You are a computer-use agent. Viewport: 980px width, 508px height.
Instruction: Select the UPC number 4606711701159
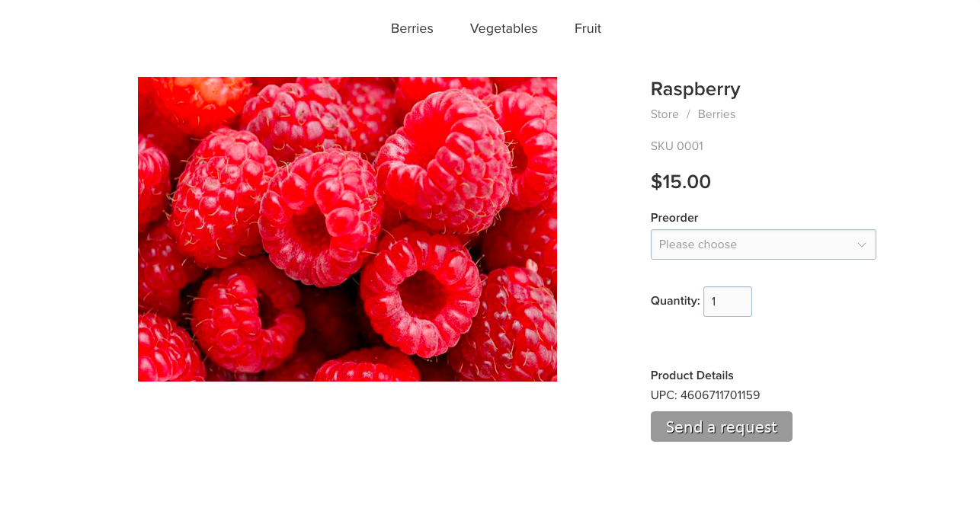pos(720,395)
